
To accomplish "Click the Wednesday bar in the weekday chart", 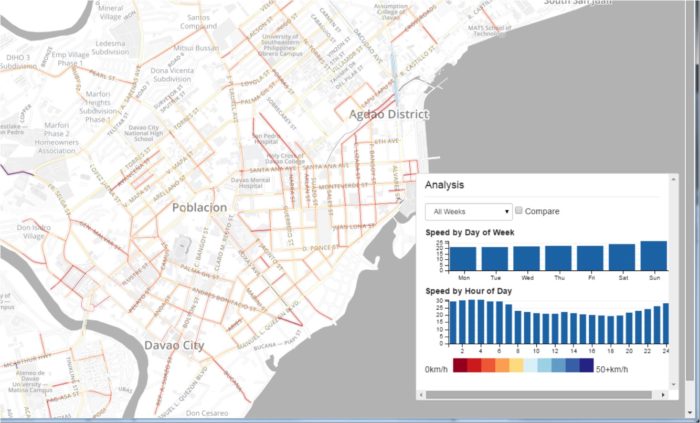I will 527,259.
